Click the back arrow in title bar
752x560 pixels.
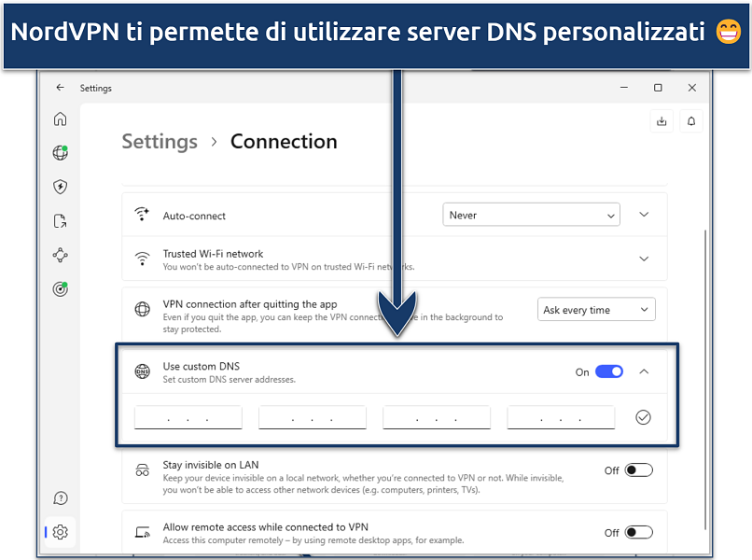point(61,88)
